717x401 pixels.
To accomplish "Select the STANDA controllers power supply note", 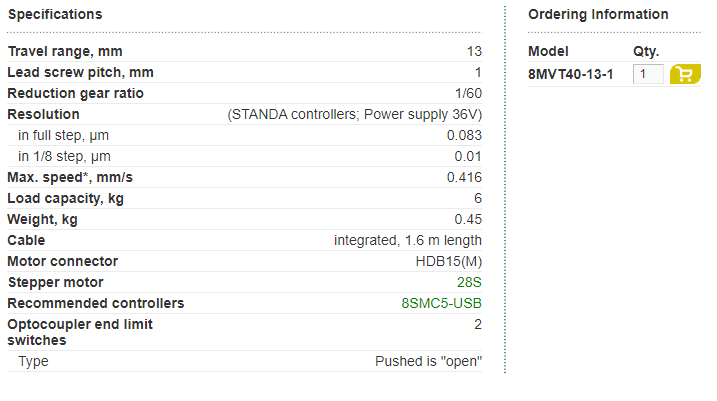I will [354, 114].
